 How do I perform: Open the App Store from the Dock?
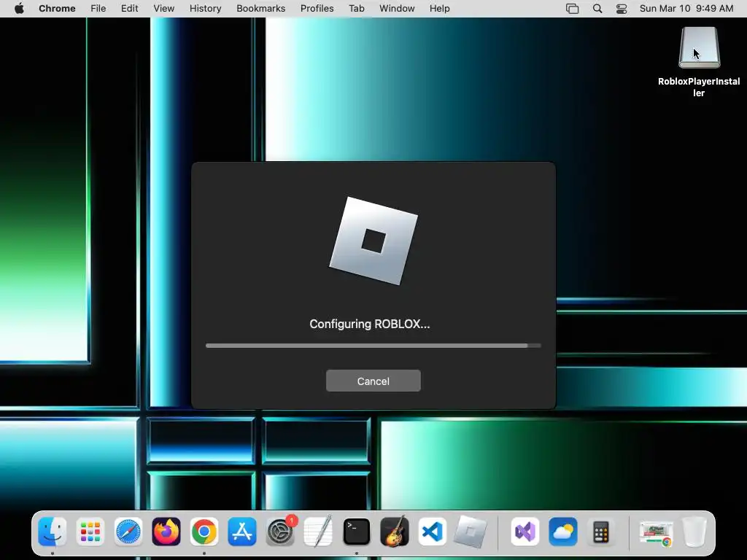pyautogui.click(x=242, y=532)
